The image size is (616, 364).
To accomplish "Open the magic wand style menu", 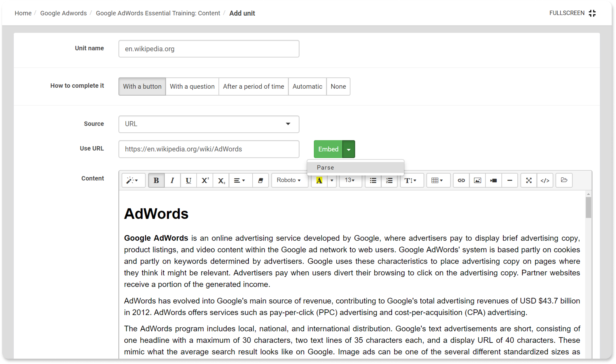I will point(133,180).
